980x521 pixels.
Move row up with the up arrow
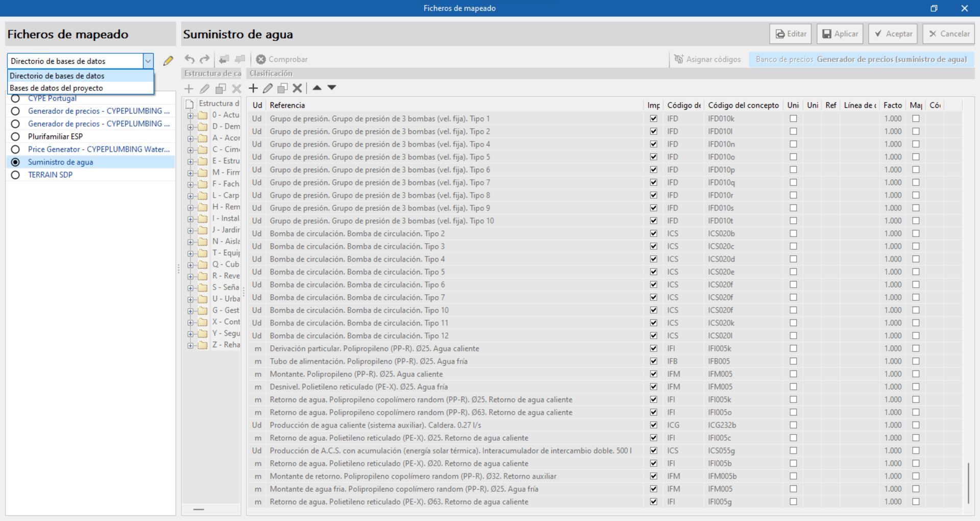317,87
